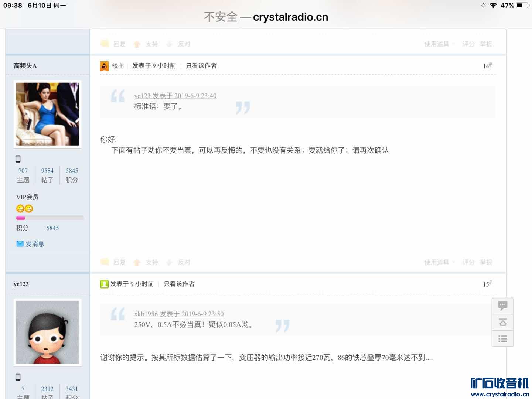
Task: Click the 发消息 envelope icon
Action: coord(20,244)
